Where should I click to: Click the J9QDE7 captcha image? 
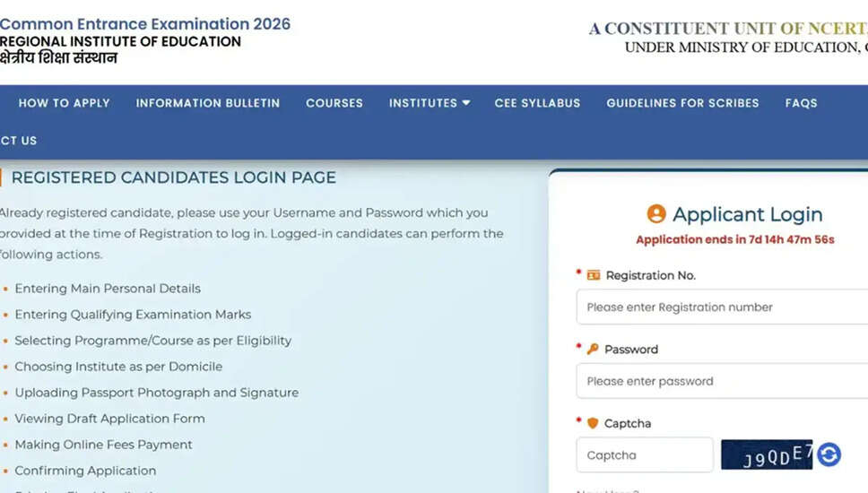click(767, 454)
